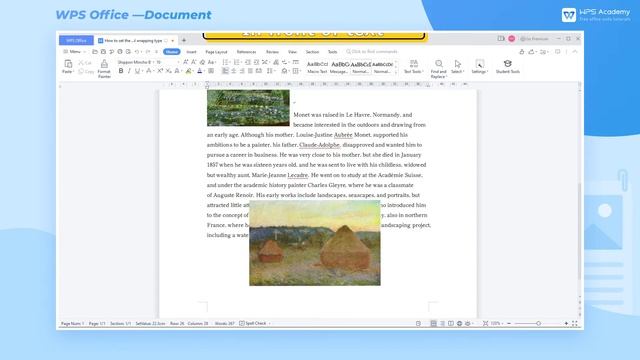This screenshot has height=360, width=640.
Task: Expand the styles gallery
Action: click(396, 72)
